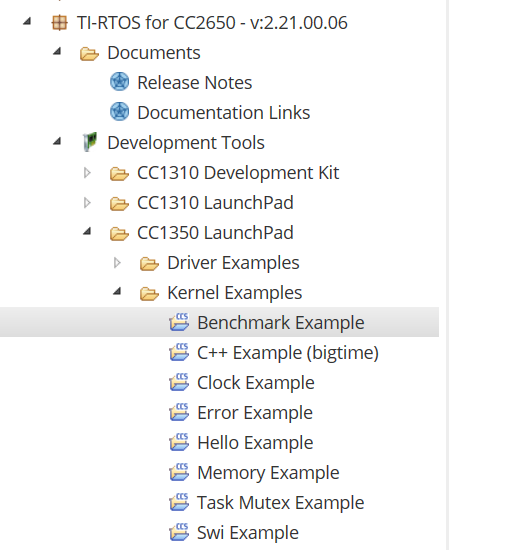Click the TI-RTOS for CC2650 package icon
Viewport: 511px width, 550px height.
59,23
